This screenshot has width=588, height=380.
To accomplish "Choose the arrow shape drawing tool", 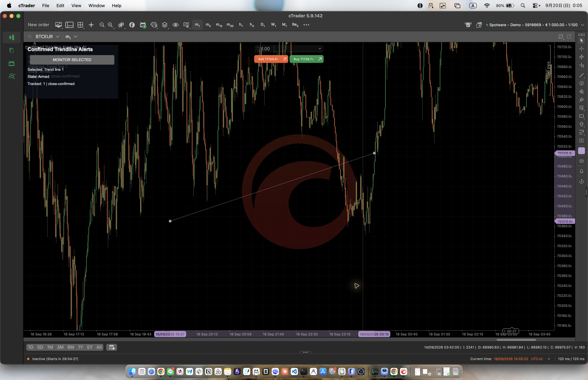I will pos(581,124).
